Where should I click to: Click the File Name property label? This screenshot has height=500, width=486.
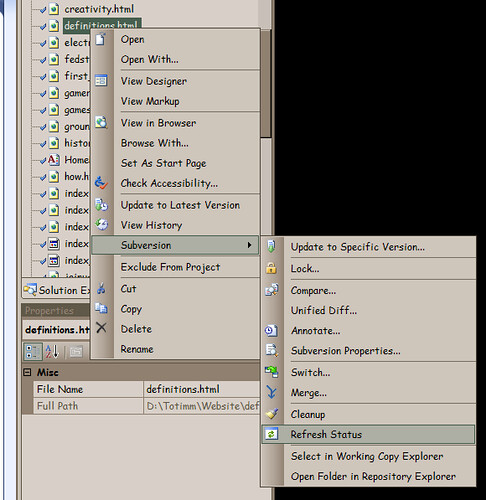pos(88,389)
